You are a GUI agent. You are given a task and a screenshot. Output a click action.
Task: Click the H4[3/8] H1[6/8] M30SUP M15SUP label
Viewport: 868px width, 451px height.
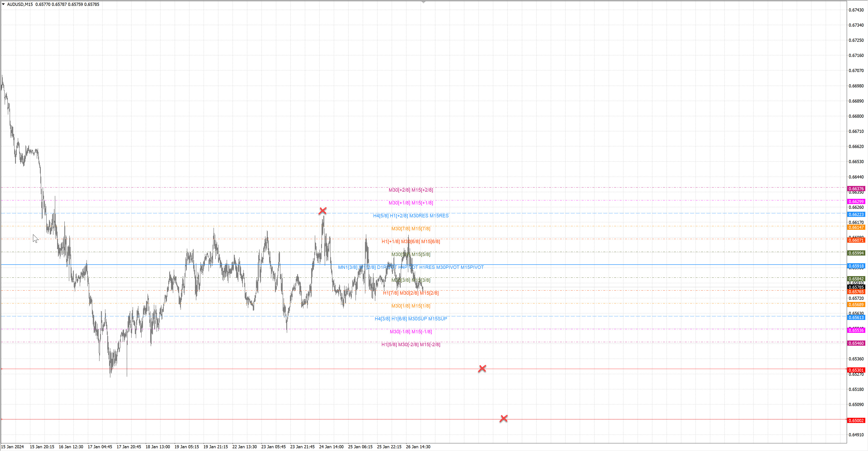point(411,319)
